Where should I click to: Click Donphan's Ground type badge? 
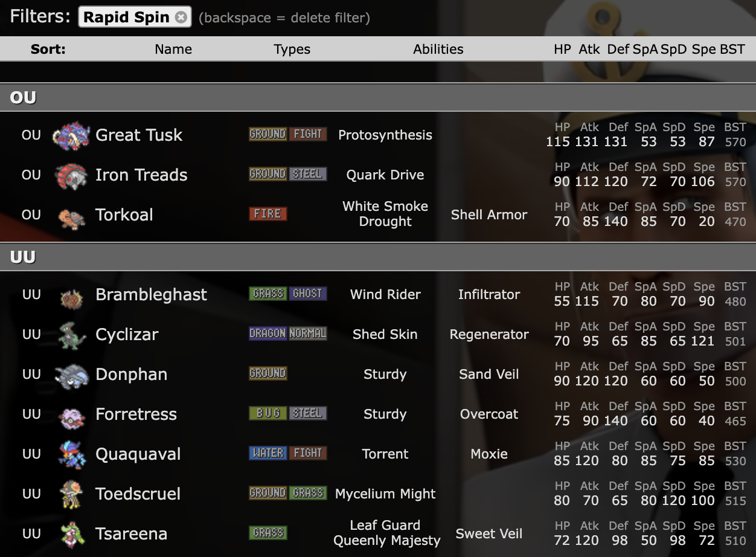pyautogui.click(x=268, y=373)
